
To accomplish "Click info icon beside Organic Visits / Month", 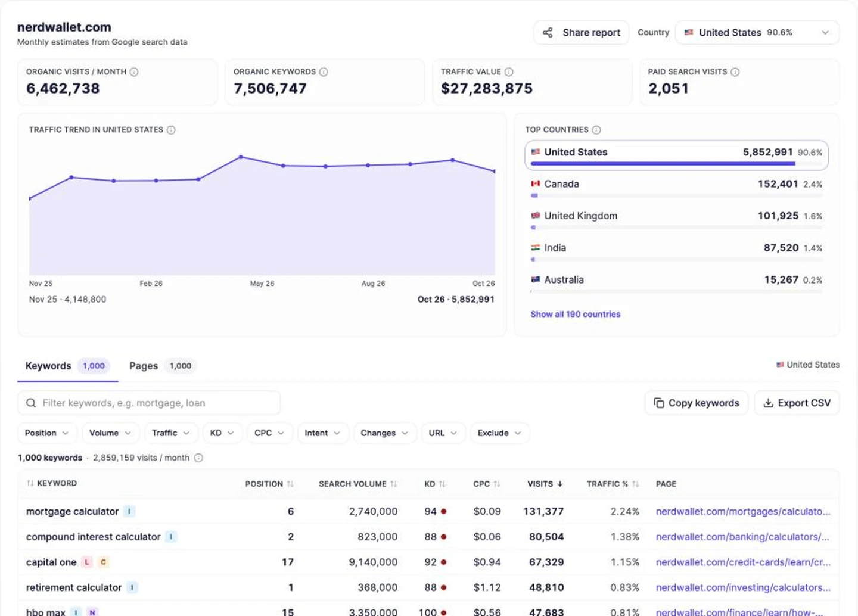I will 134,72.
